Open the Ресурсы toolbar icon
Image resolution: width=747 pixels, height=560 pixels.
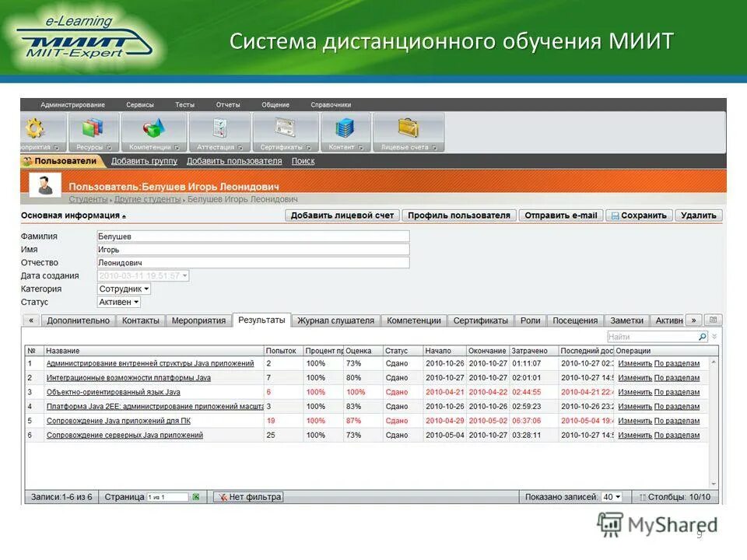coord(93,128)
